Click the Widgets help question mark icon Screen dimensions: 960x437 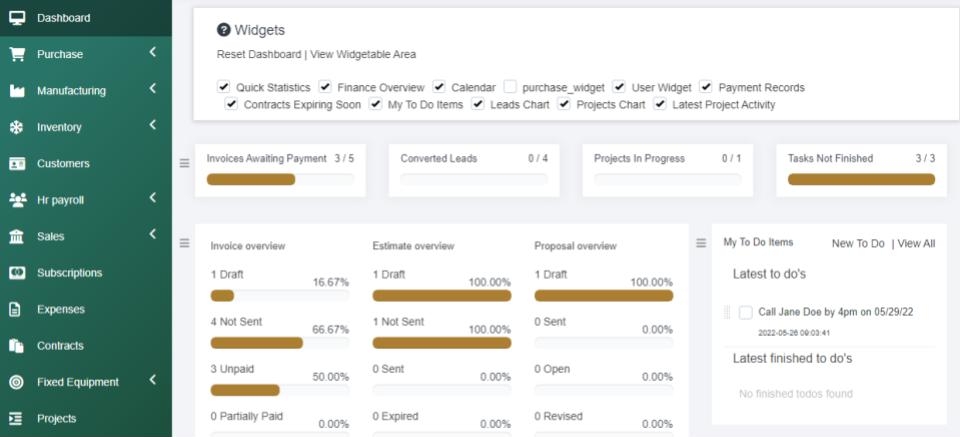pos(224,30)
